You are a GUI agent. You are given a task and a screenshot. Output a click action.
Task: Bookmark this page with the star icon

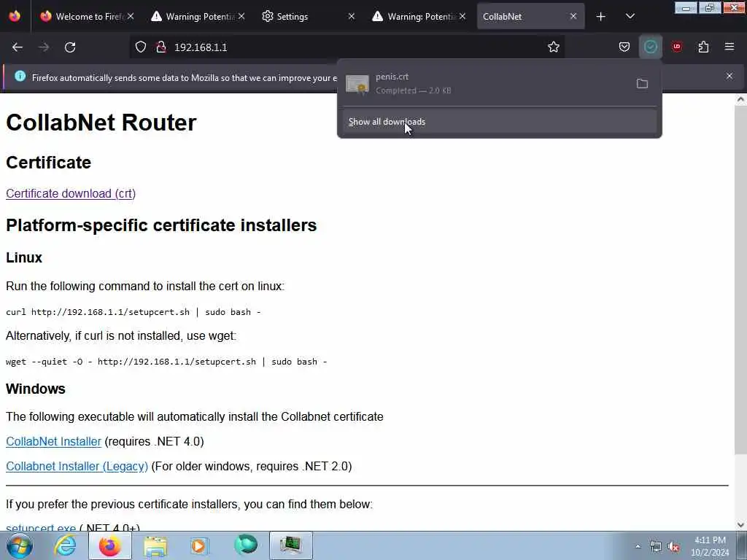pyautogui.click(x=553, y=47)
